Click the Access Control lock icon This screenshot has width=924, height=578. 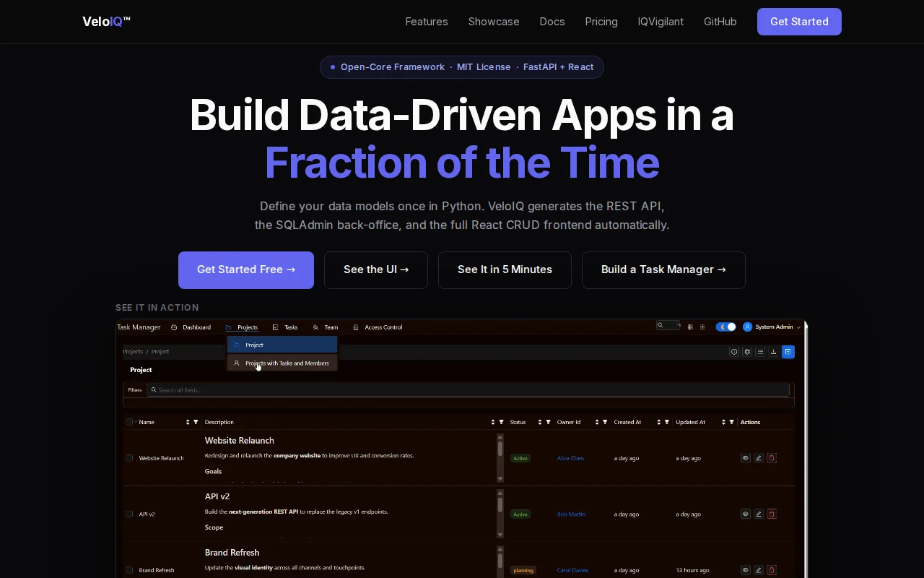[356, 327]
